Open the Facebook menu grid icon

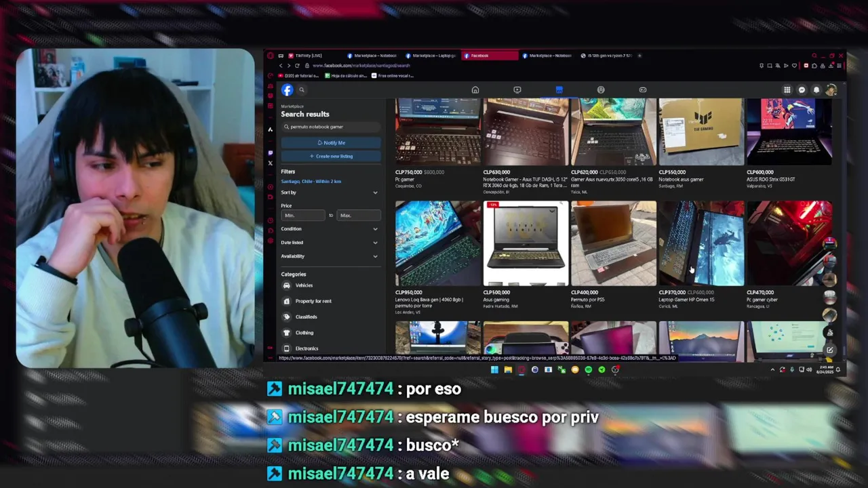click(x=787, y=89)
